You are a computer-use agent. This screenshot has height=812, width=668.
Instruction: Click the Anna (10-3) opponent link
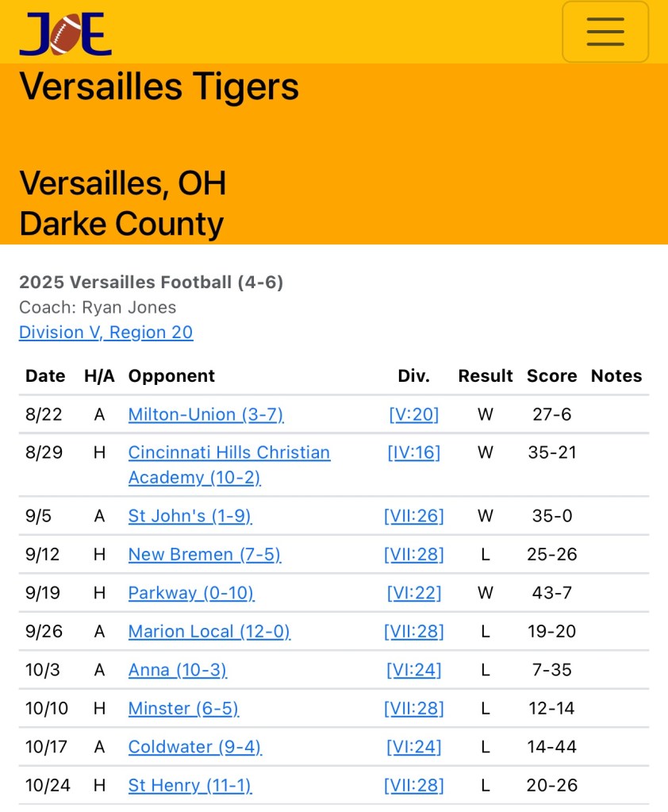pyautogui.click(x=177, y=670)
